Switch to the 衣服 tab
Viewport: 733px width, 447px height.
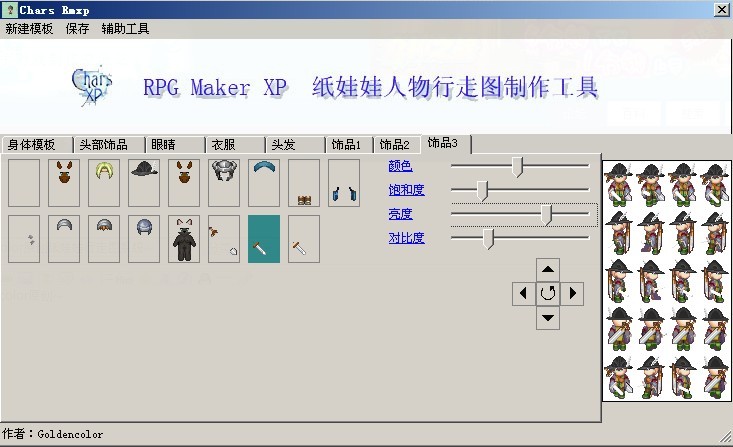(x=235, y=145)
